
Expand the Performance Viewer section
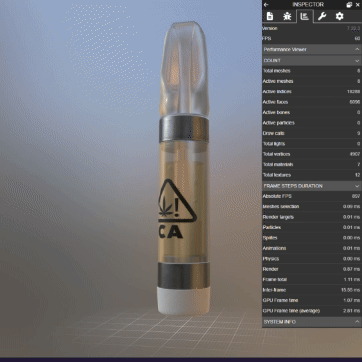(x=312, y=49)
